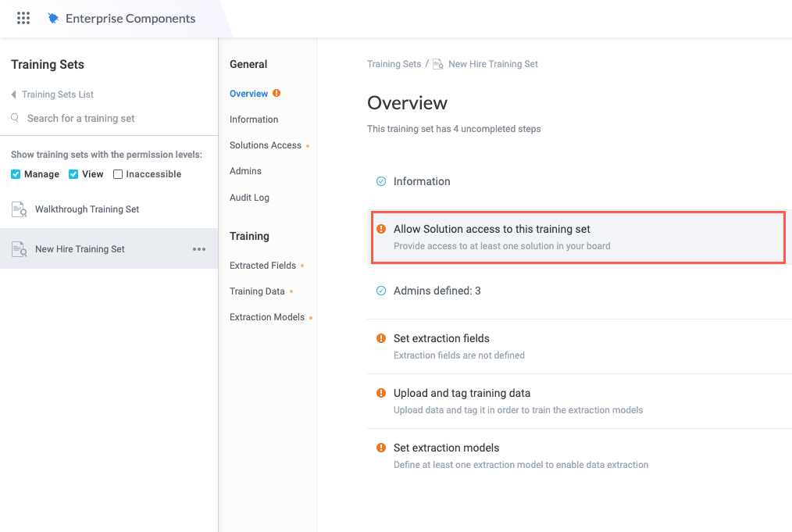The height and width of the screenshot is (532, 792).
Task: Click the Search for a training set field
Action: point(80,118)
